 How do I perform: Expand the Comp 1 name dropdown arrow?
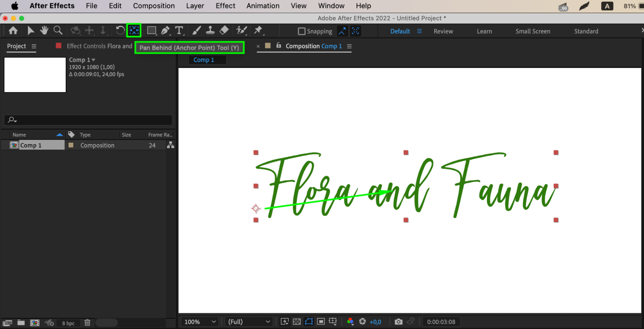point(93,60)
